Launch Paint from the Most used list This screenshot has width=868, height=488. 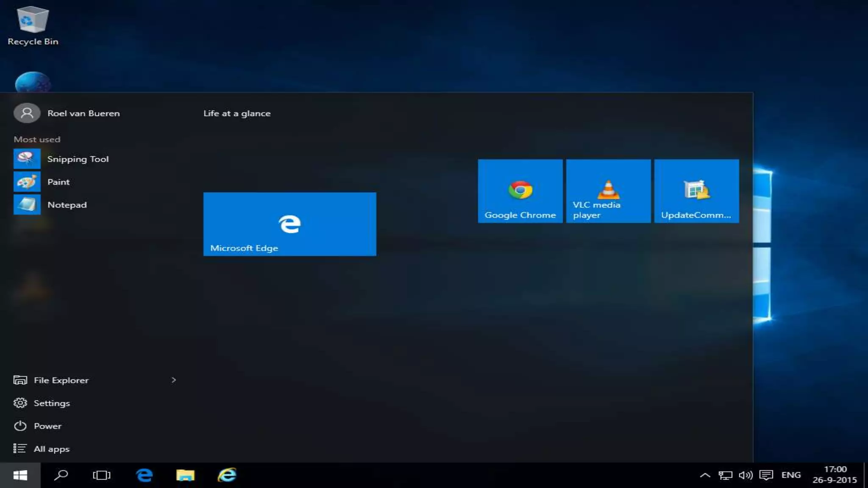click(x=95, y=182)
